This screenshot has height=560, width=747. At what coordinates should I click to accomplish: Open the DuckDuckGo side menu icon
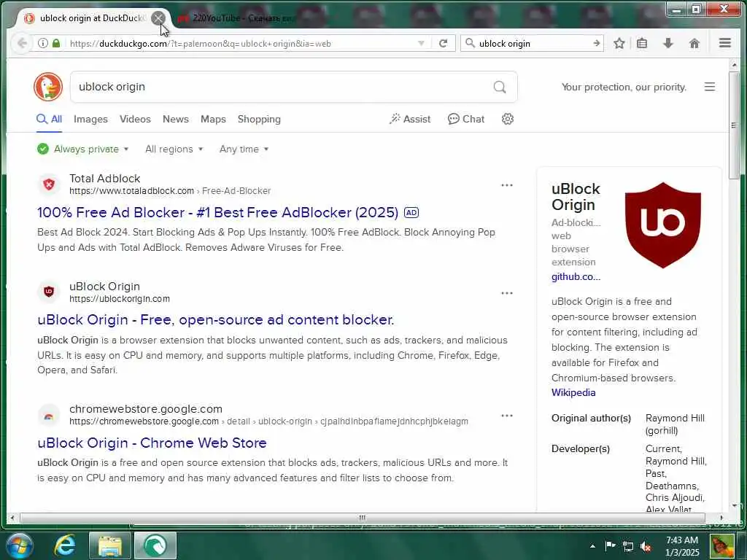click(x=709, y=87)
